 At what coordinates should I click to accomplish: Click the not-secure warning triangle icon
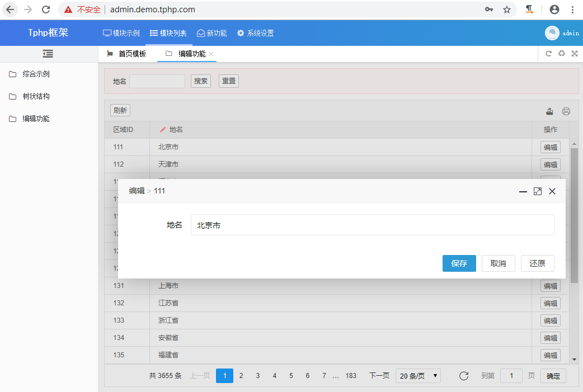coord(68,10)
